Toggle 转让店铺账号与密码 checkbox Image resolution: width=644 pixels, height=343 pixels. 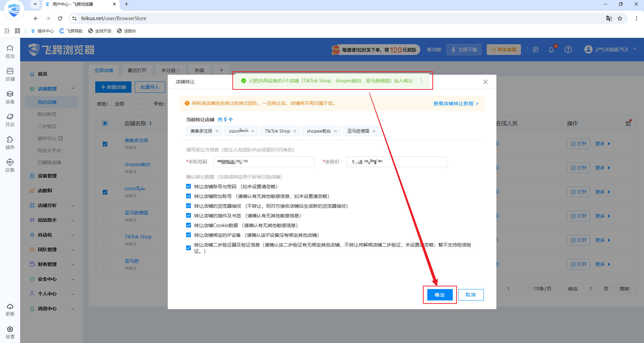(189, 187)
